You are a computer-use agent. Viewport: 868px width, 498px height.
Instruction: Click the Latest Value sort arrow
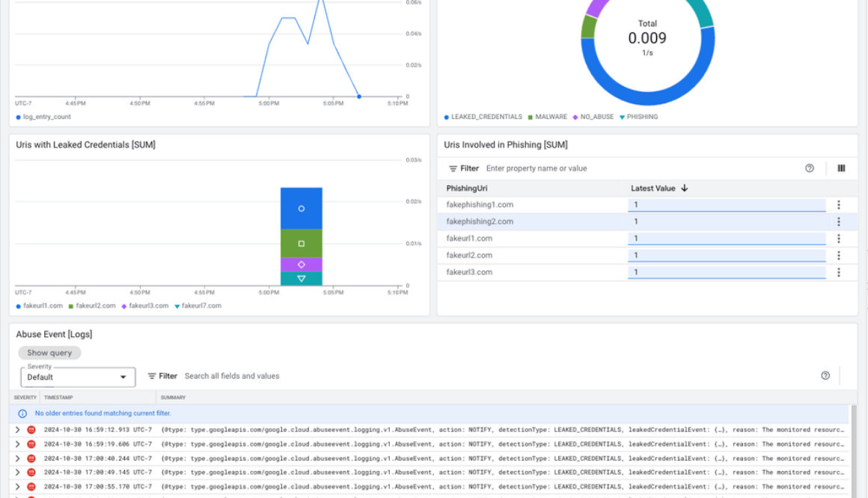point(685,188)
